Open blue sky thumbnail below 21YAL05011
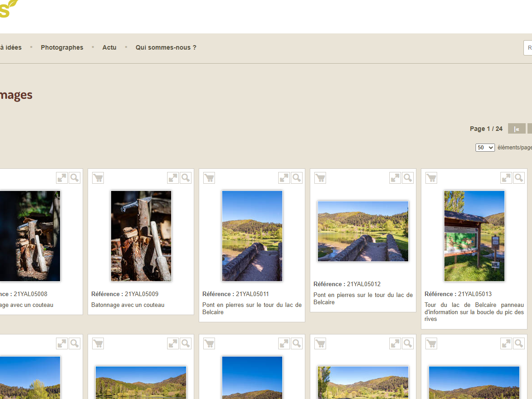Viewport: 532px width, 399px height. pyautogui.click(x=252, y=378)
